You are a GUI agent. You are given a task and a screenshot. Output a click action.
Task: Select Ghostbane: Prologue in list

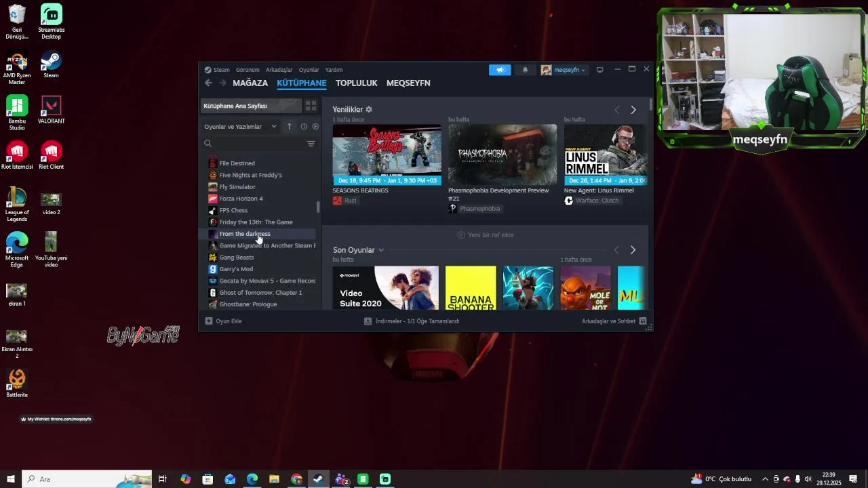tap(261, 304)
